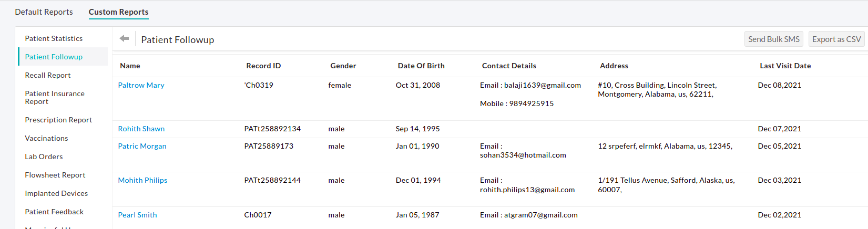Image resolution: width=868 pixels, height=229 pixels.
Task: Click address 12 srpeferf, elrmkf, Alabama
Action: (x=665, y=146)
